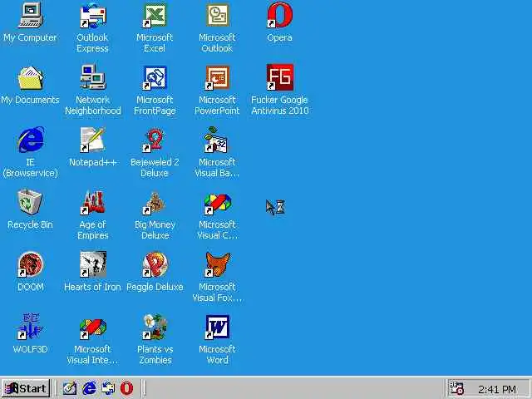Select the Plants vs Zombies icon

click(155, 327)
